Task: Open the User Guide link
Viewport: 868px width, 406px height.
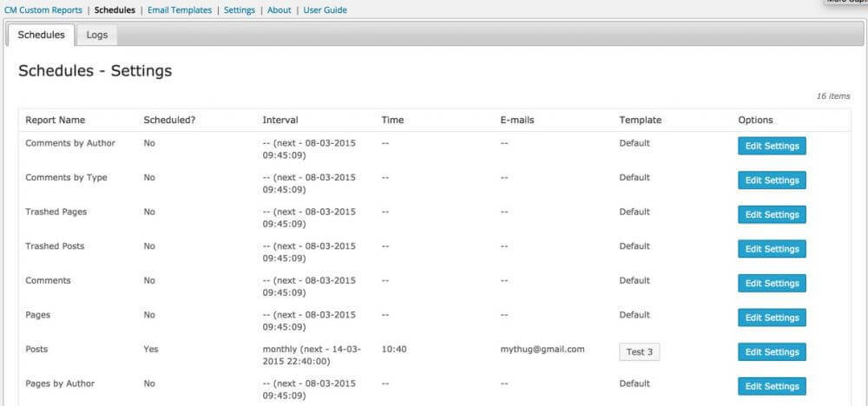Action: coord(325,10)
